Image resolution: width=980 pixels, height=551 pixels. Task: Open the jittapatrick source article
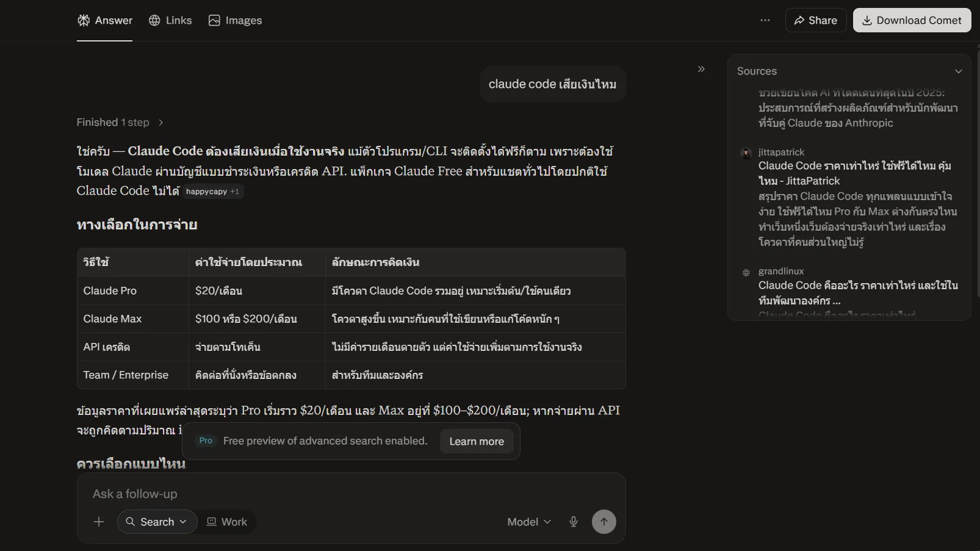pos(854,173)
